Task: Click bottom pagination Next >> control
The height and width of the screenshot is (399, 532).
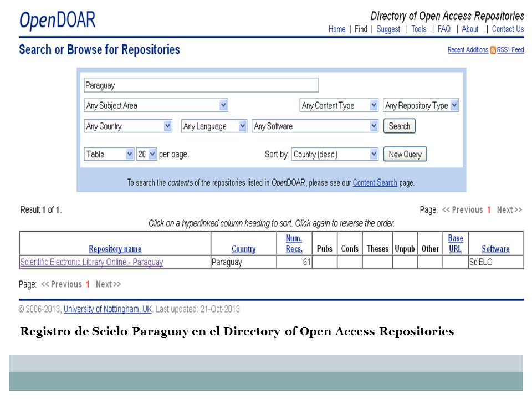Action: coord(108,284)
